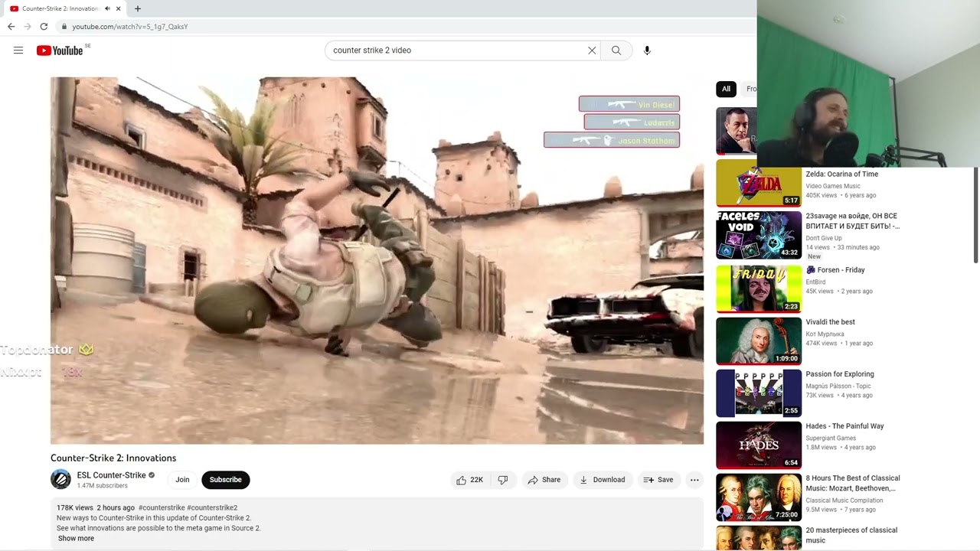This screenshot has width=980, height=551.
Task: Dislike the video with thumbs down
Action: click(503, 480)
